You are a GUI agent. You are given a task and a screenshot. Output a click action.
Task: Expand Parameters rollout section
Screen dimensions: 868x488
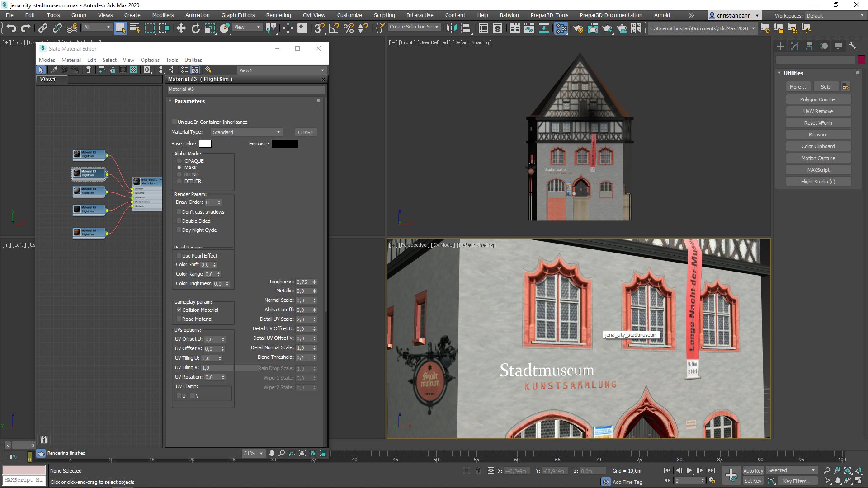coord(189,101)
